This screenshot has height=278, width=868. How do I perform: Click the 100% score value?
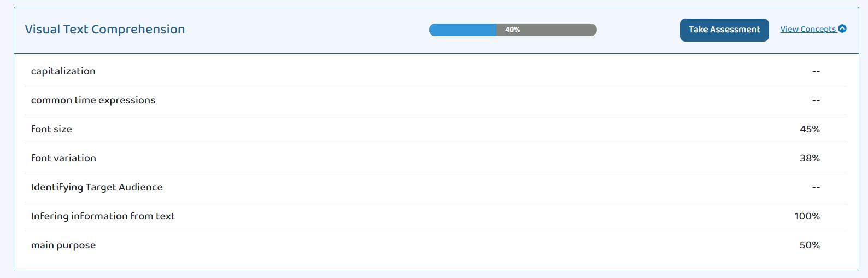point(807,216)
